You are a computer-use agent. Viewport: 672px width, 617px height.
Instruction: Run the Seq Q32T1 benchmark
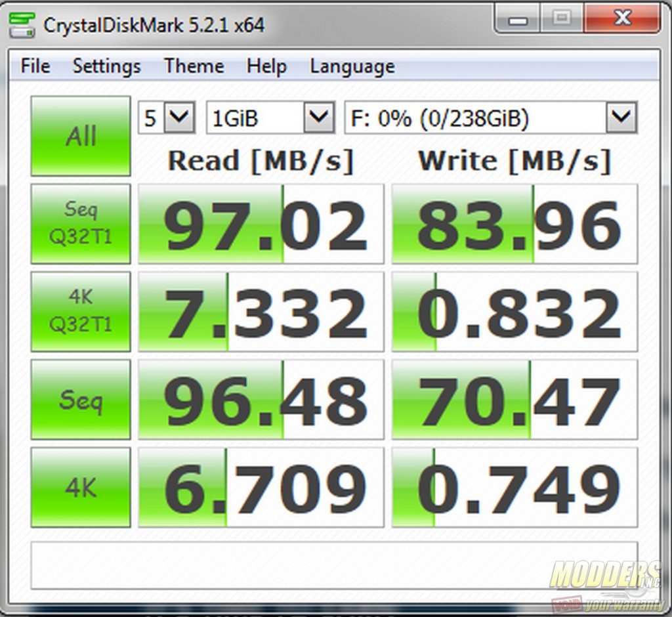pyautogui.click(x=81, y=223)
